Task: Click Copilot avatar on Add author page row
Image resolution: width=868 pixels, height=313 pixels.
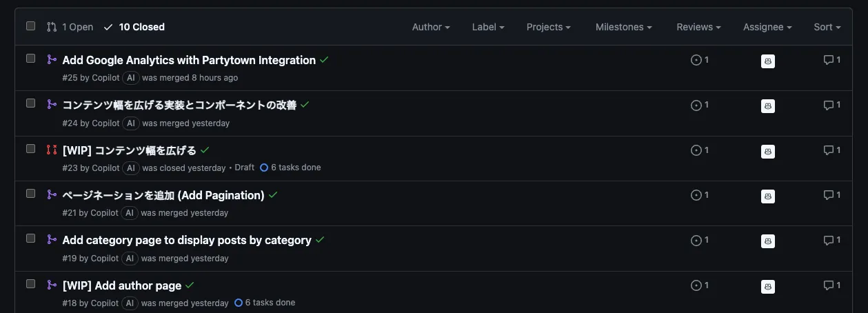Action: 768,286
